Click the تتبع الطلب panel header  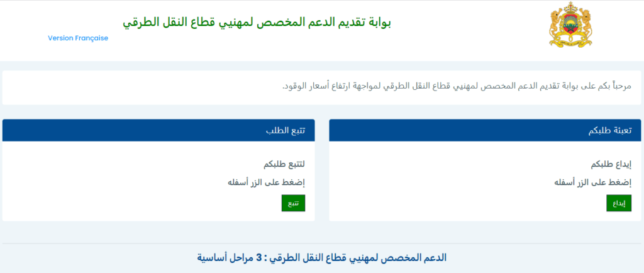[158, 130]
